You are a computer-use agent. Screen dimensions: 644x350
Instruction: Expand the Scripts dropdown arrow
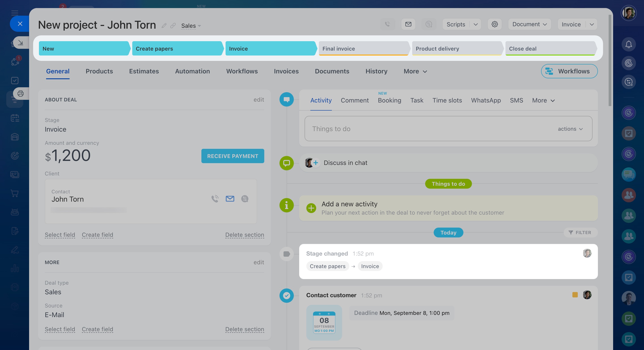point(476,24)
